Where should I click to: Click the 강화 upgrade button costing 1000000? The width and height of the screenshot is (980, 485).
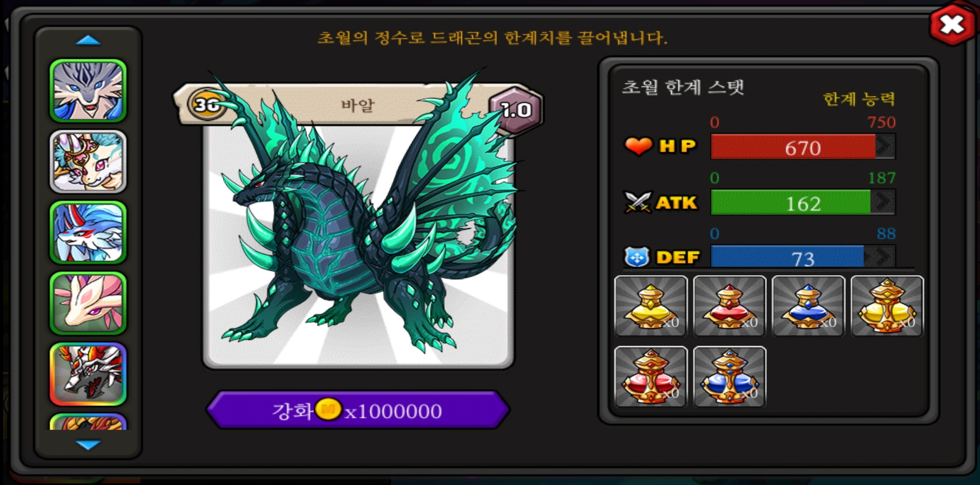pyautogui.click(x=358, y=410)
